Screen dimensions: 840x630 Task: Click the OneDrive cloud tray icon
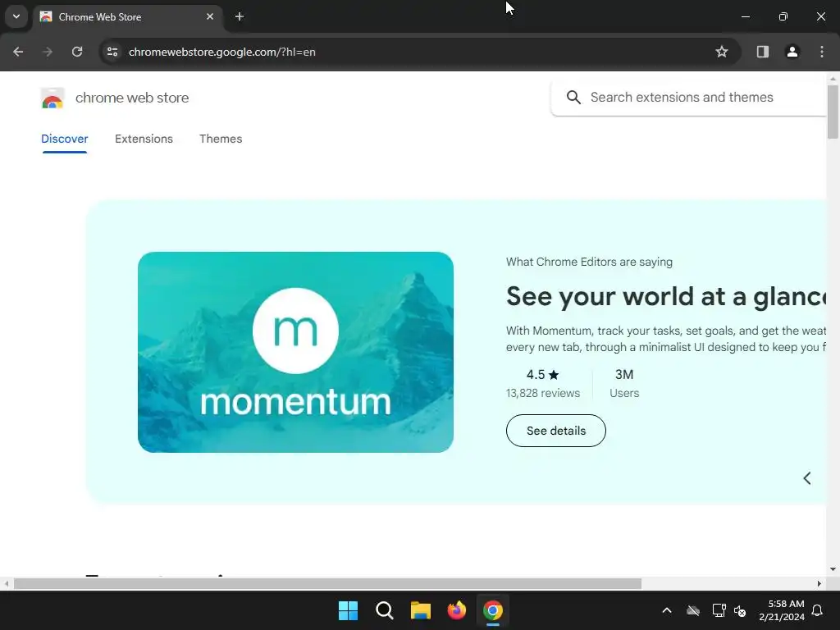693,610
